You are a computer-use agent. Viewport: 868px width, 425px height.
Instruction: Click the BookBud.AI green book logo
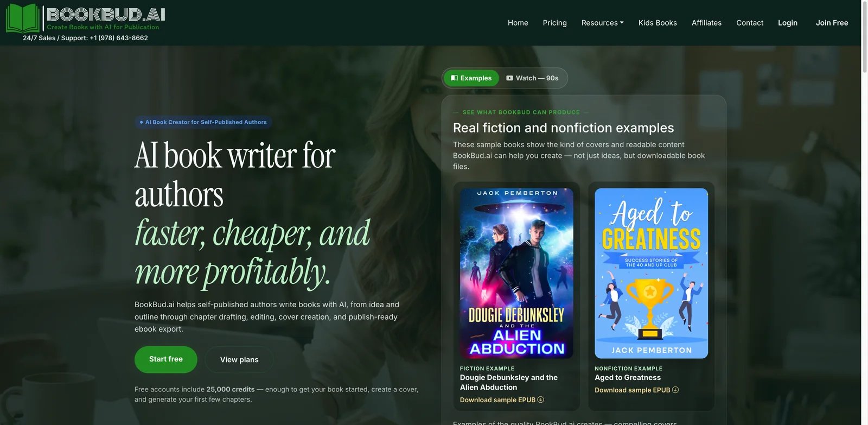point(23,18)
